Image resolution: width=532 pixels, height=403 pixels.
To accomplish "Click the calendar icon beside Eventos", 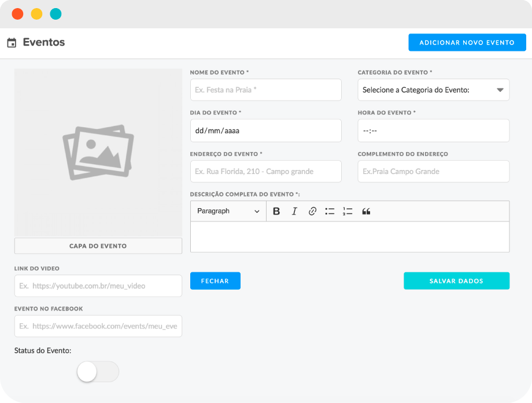I will [x=12, y=43].
